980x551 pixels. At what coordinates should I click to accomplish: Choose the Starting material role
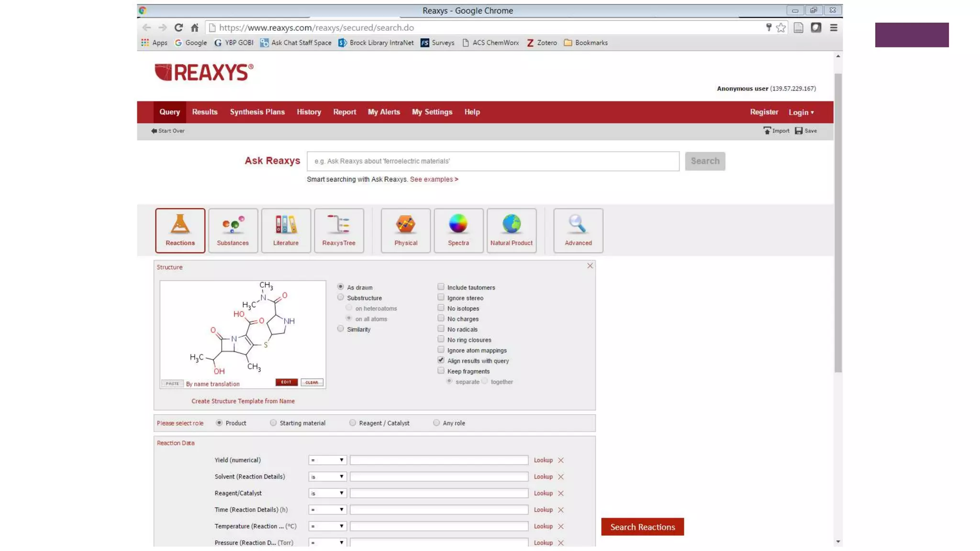click(x=273, y=423)
